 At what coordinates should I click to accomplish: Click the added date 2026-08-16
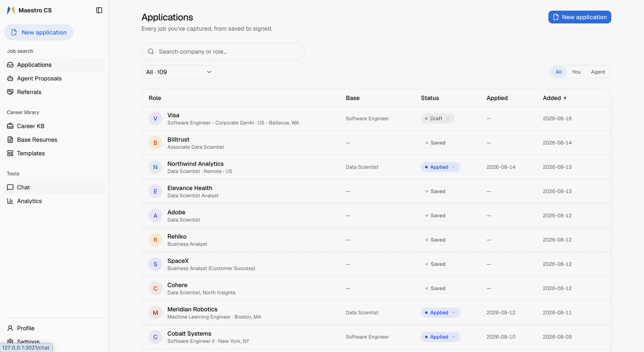pos(557,119)
